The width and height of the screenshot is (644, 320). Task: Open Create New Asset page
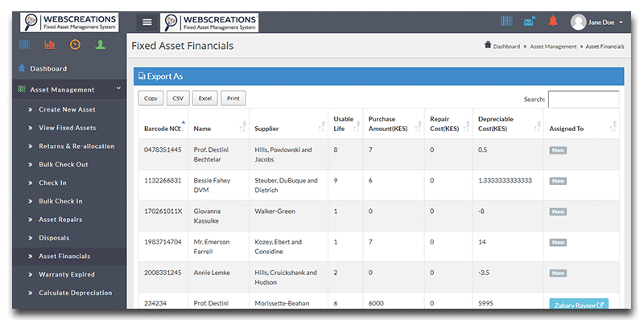67,109
